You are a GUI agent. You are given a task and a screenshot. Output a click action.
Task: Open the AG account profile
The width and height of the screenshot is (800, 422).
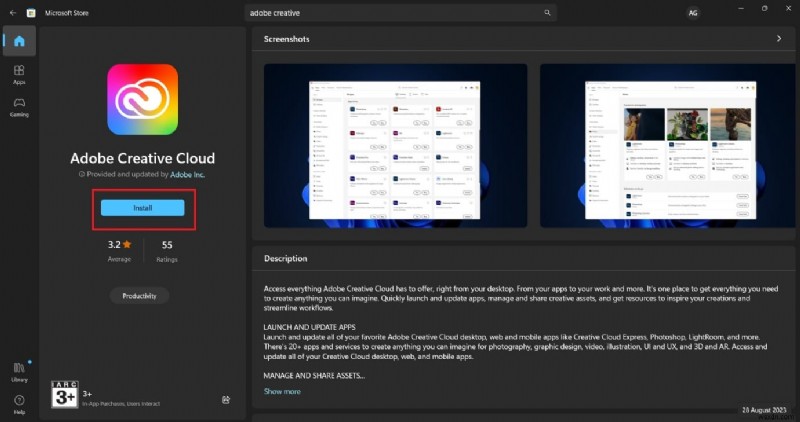pos(692,13)
